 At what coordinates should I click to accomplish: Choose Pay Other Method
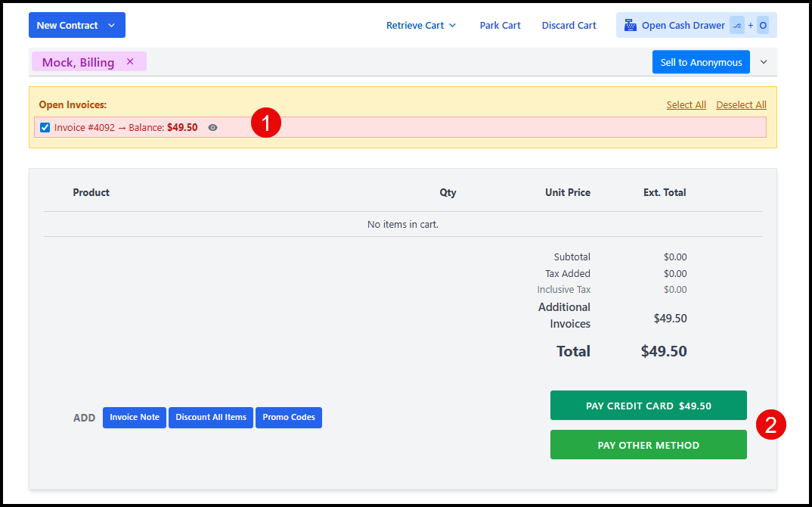point(648,445)
